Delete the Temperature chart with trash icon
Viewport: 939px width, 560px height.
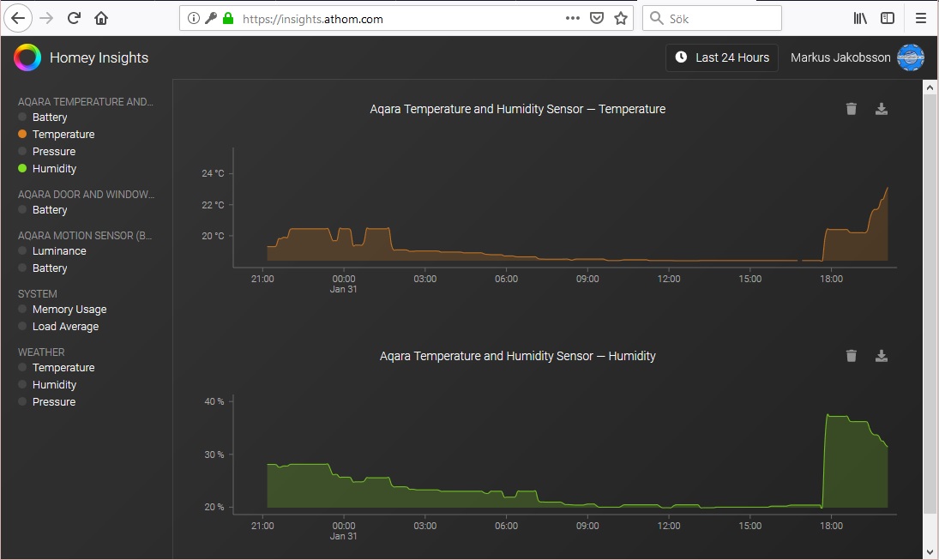point(851,109)
